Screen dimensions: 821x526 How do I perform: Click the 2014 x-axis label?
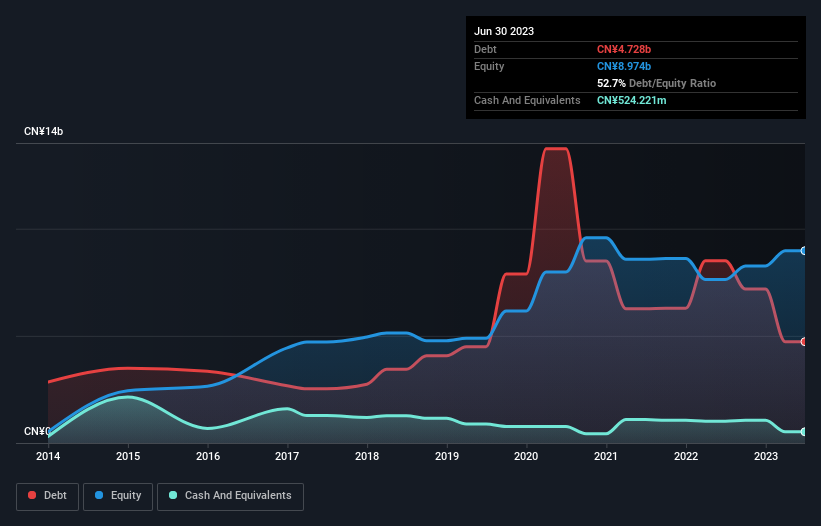coord(48,456)
